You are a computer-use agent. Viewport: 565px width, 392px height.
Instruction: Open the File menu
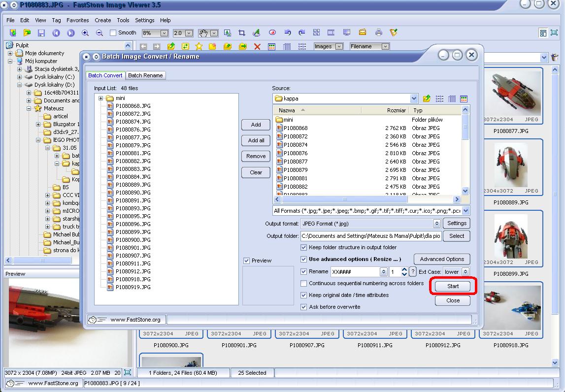[x=10, y=20]
